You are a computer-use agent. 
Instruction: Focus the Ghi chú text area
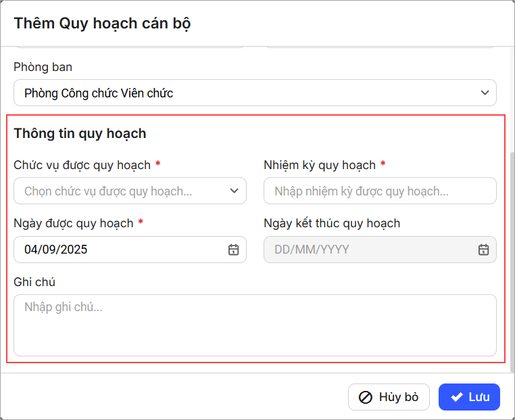(x=255, y=325)
